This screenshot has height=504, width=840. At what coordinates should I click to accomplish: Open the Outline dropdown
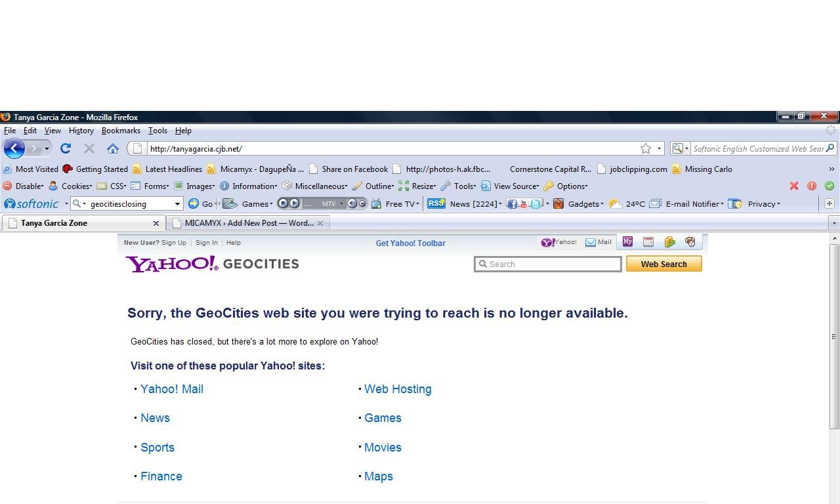click(373, 186)
